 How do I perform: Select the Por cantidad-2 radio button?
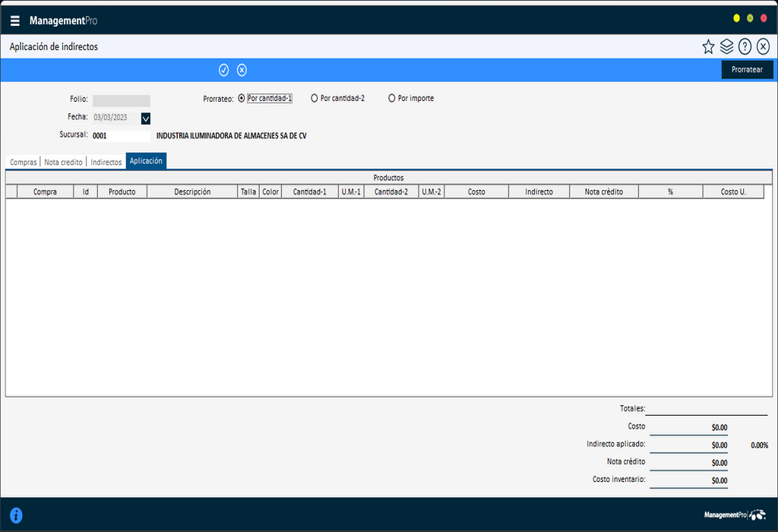(313, 97)
